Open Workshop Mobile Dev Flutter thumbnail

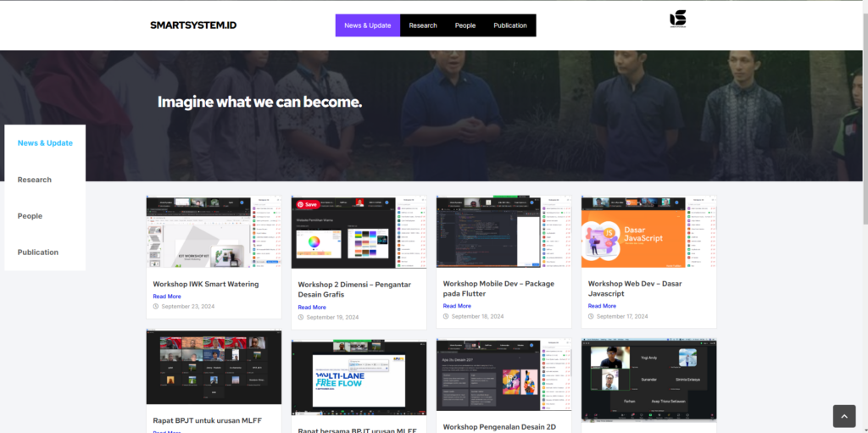coord(504,231)
